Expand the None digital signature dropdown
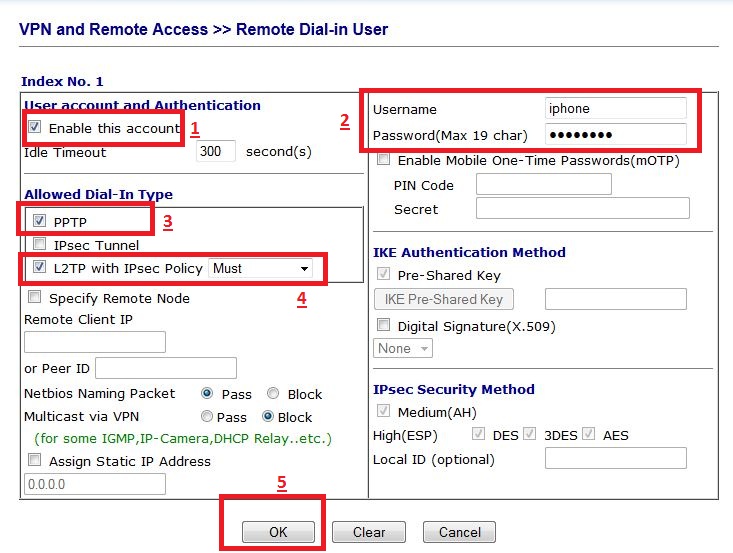The height and width of the screenshot is (553, 733). (403, 348)
